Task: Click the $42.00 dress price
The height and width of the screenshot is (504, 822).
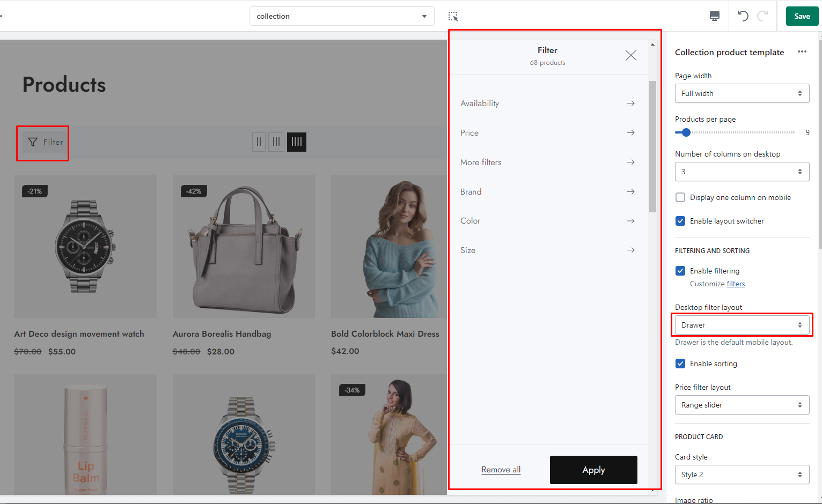Action: click(345, 351)
